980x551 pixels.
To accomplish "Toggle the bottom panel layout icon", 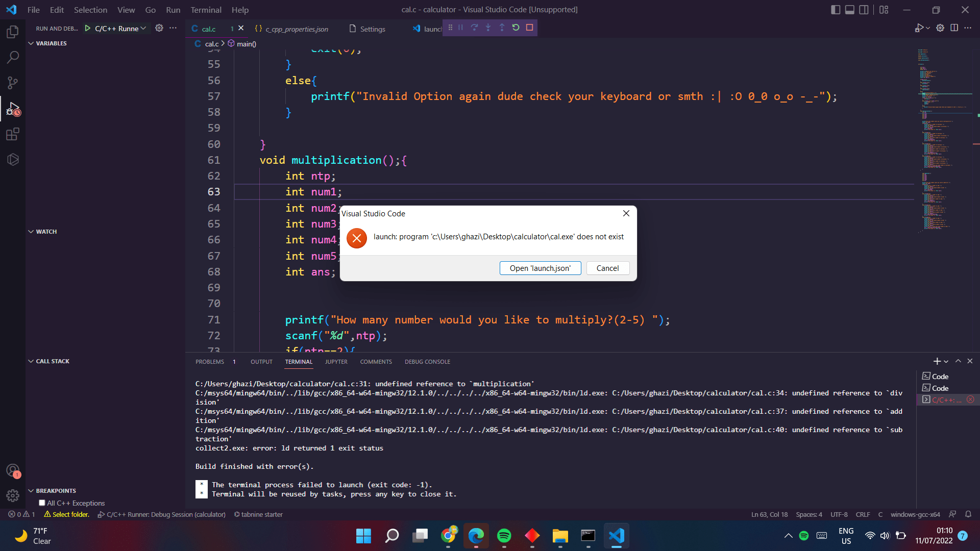I will (850, 10).
